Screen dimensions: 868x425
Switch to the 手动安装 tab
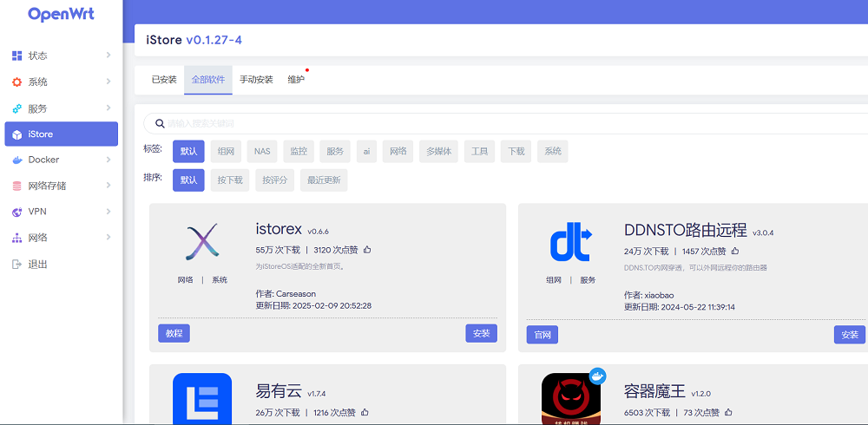256,80
